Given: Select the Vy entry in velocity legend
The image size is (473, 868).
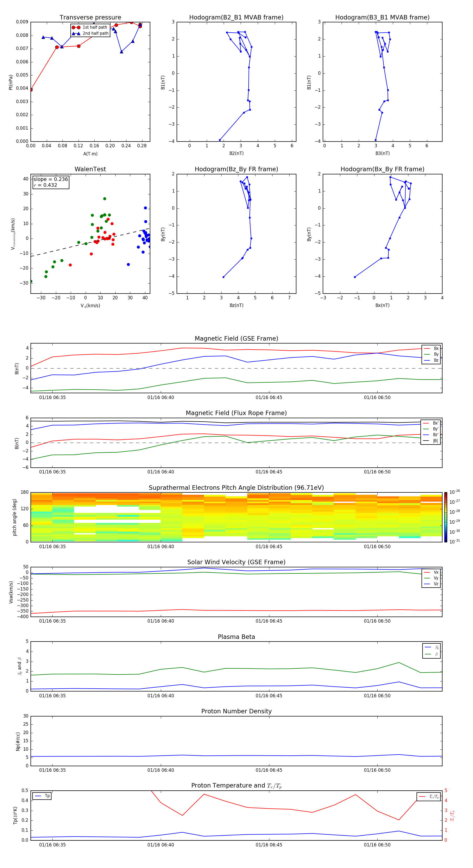Looking at the screenshot, I should click(431, 578).
